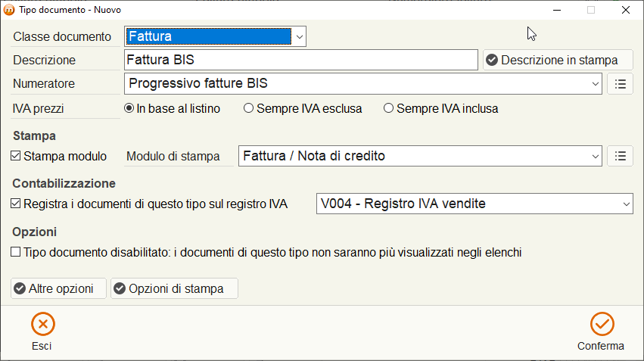The height and width of the screenshot is (361, 644).
Task: Open the list icon beside Modulo di stampa
Action: coord(620,156)
